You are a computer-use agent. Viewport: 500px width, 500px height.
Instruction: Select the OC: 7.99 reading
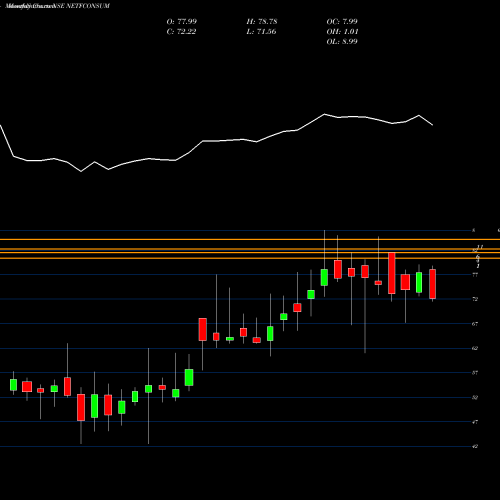click(x=342, y=22)
